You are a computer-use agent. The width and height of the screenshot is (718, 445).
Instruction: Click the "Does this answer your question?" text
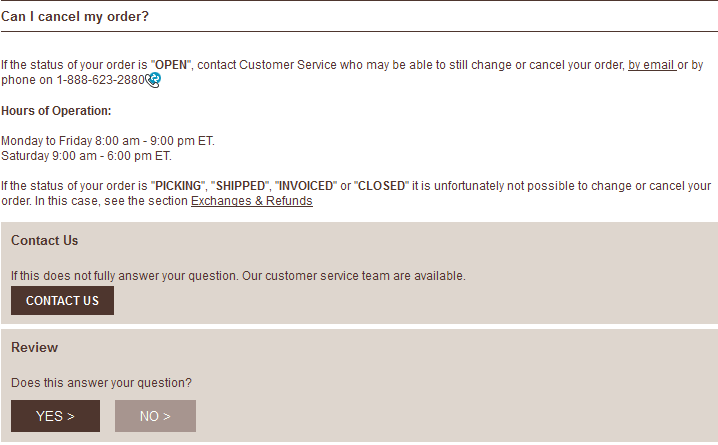click(x=101, y=383)
